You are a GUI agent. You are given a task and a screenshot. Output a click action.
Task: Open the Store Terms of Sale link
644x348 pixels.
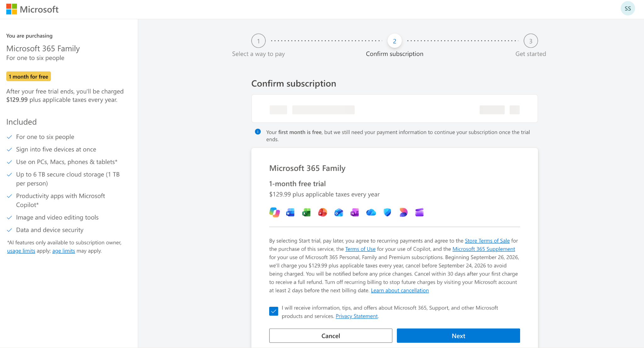tap(487, 241)
